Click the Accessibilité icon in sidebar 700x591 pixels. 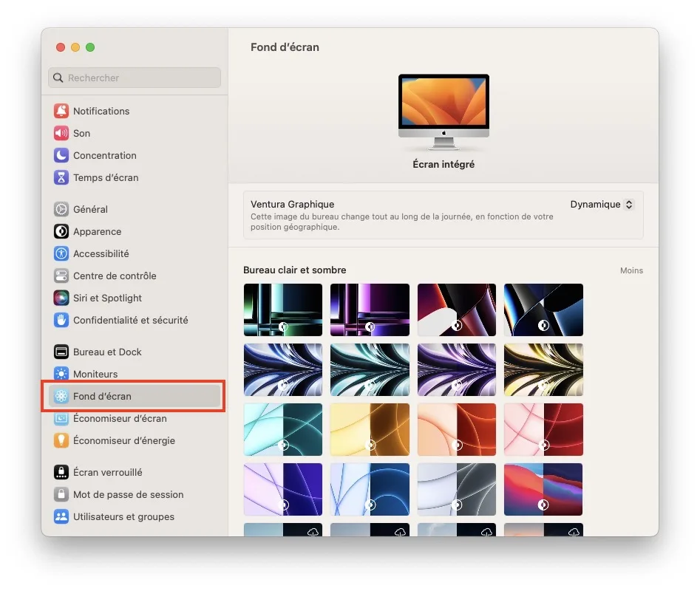point(61,253)
